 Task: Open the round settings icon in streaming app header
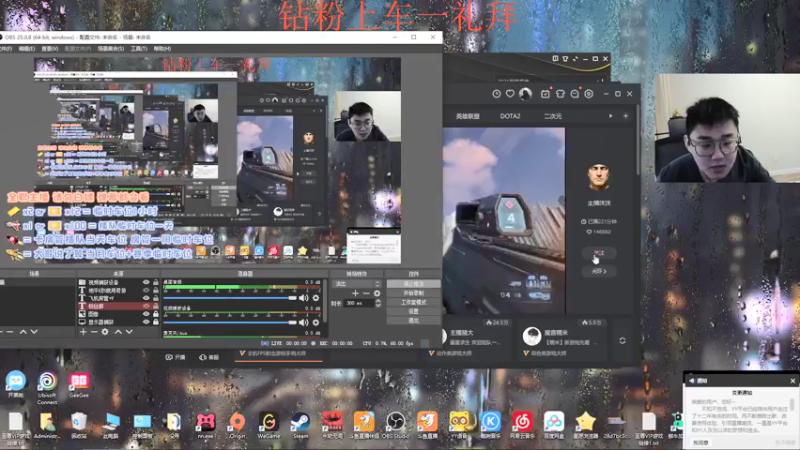click(589, 94)
